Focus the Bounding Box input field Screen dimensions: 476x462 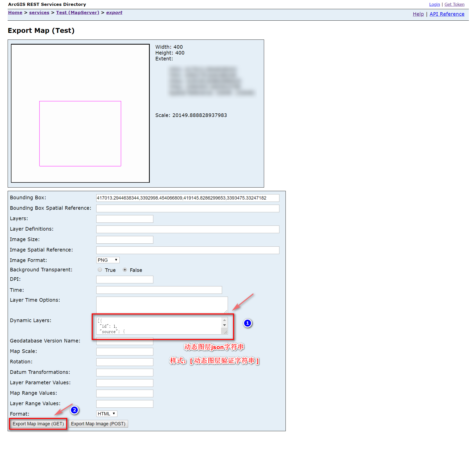[x=188, y=198]
